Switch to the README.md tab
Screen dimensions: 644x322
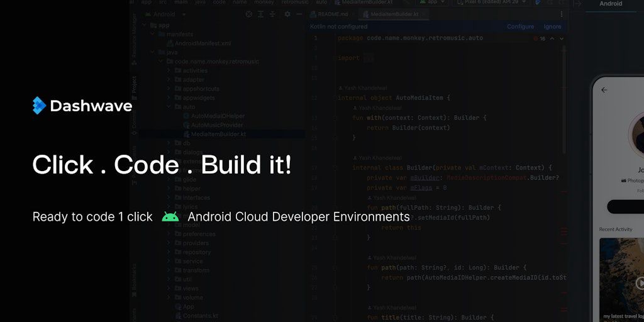coord(328,14)
